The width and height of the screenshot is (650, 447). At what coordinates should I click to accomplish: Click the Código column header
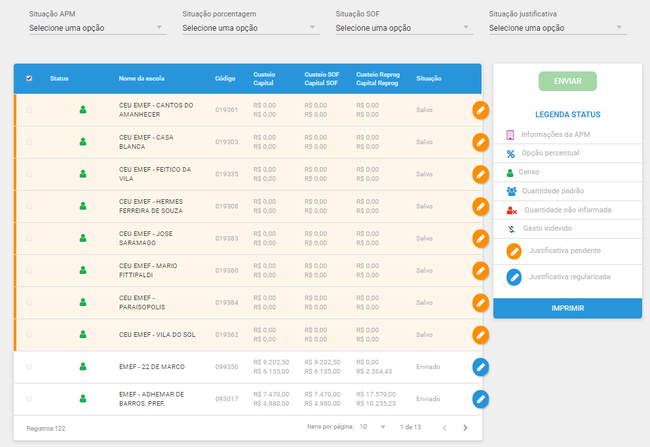[225, 78]
